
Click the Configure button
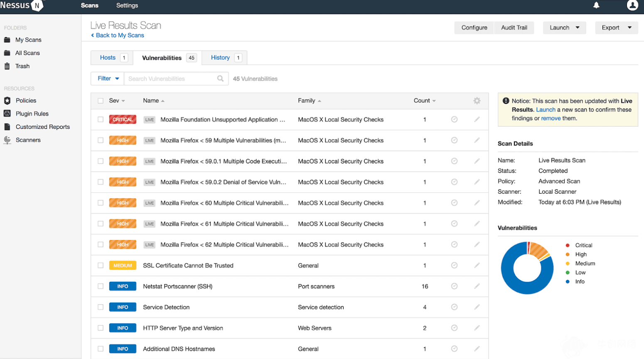point(474,27)
